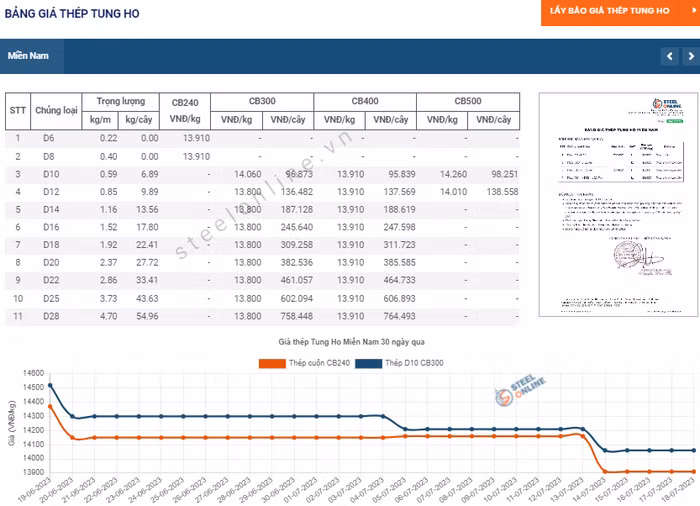Click the 14-07-2023 x-axis date label

click(589, 490)
